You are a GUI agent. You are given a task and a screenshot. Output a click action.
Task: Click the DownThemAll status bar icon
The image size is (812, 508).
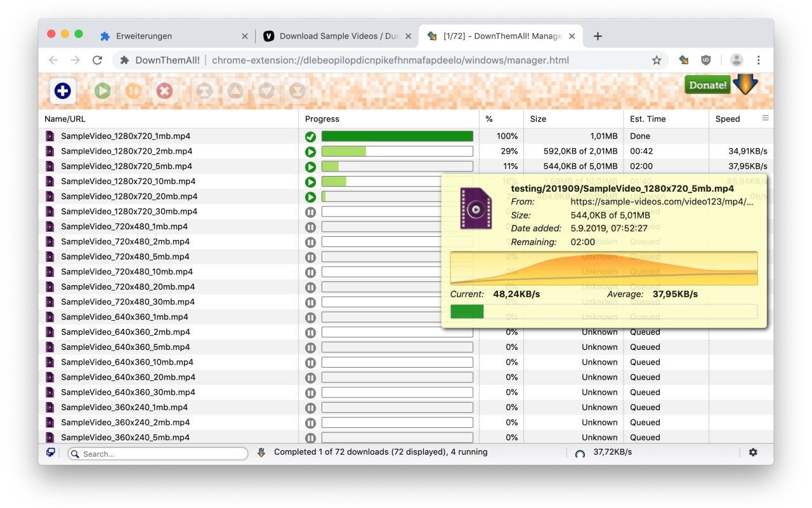[x=261, y=453]
